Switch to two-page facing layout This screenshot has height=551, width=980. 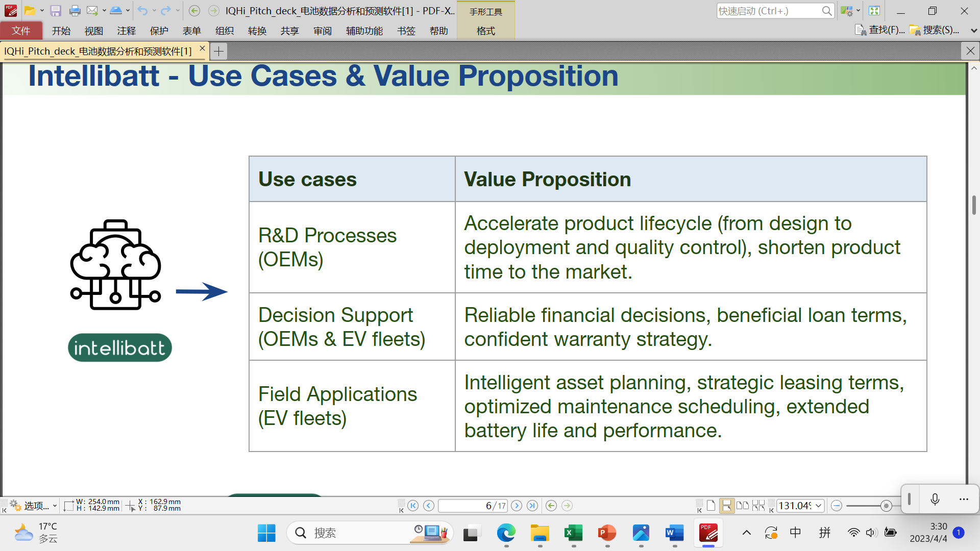pos(743,506)
